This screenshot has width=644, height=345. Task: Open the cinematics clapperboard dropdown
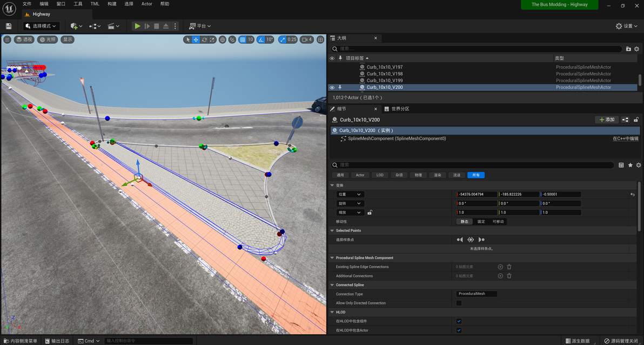coord(113,26)
